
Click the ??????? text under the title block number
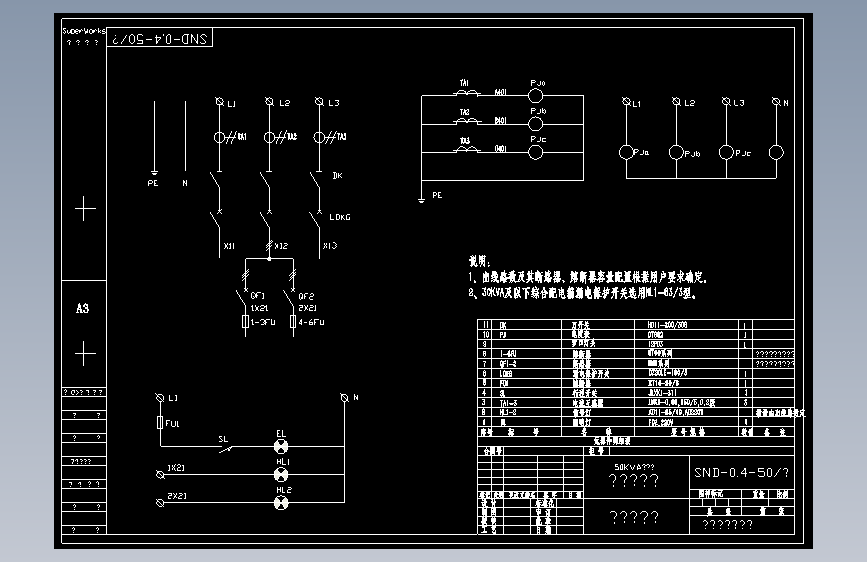(x=728, y=524)
